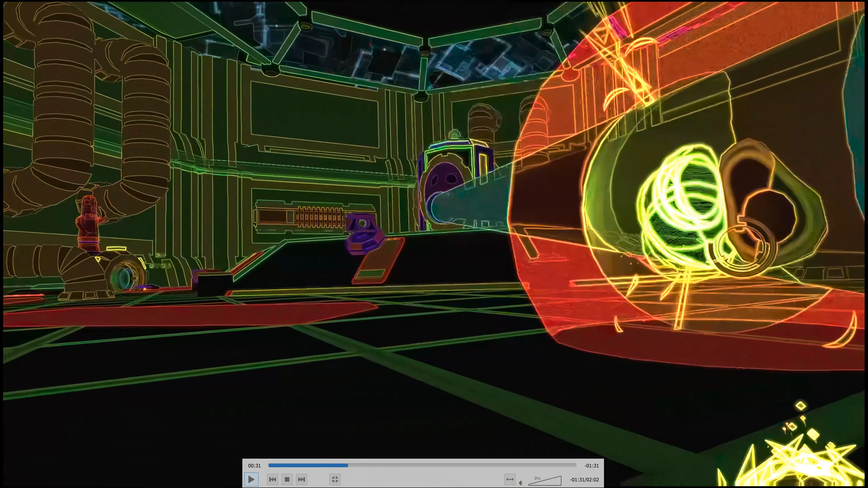Toggle elapsed time display by clicking 00:31
868x488 pixels.
pyautogui.click(x=254, y=466)
